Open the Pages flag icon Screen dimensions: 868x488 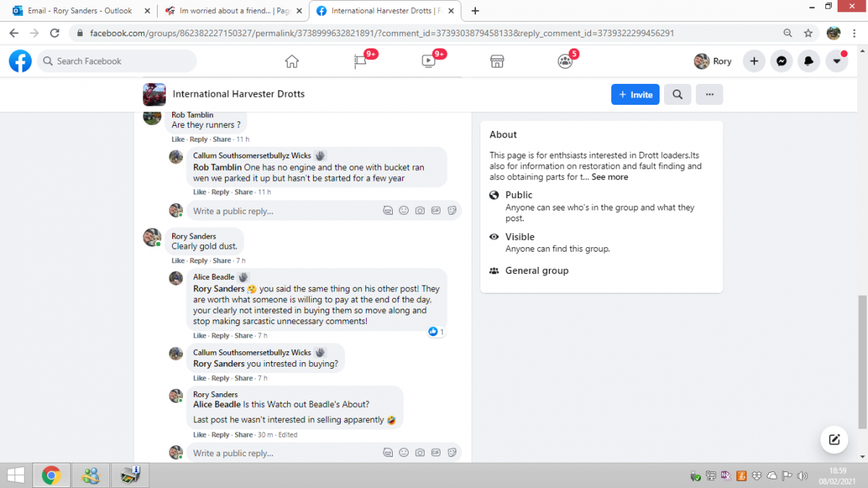click(x=361, y=61)
